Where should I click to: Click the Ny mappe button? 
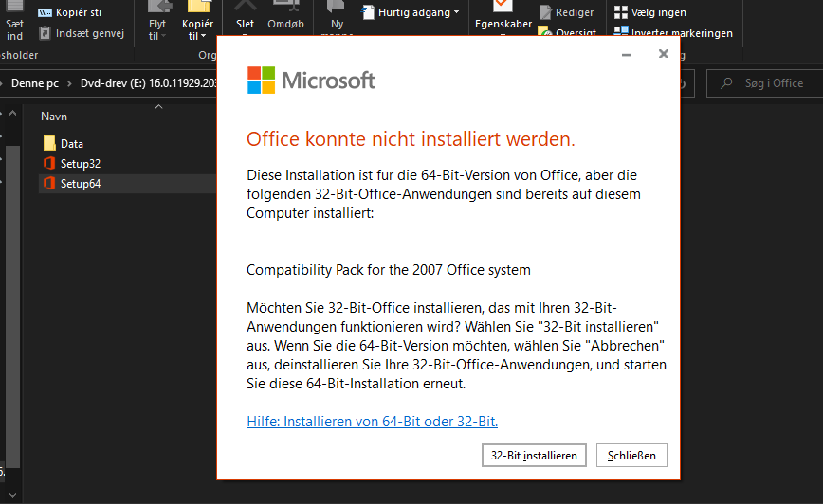(x=337, y=18)
